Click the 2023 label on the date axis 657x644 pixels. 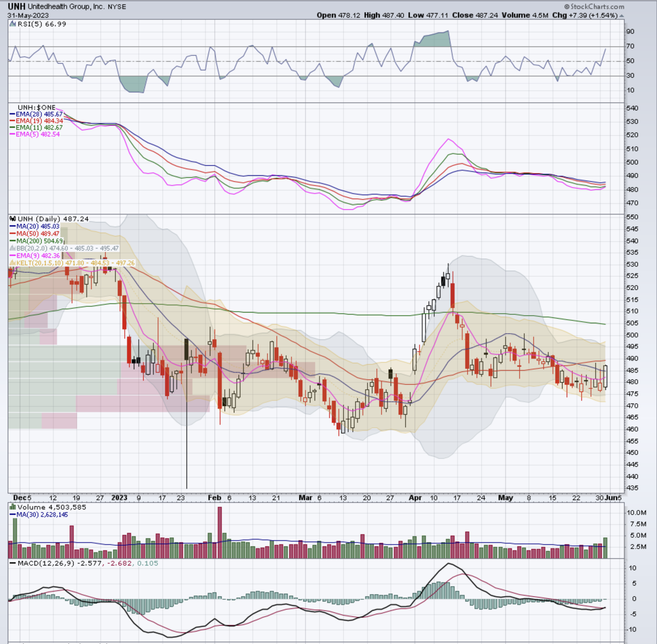coord(119,498)
